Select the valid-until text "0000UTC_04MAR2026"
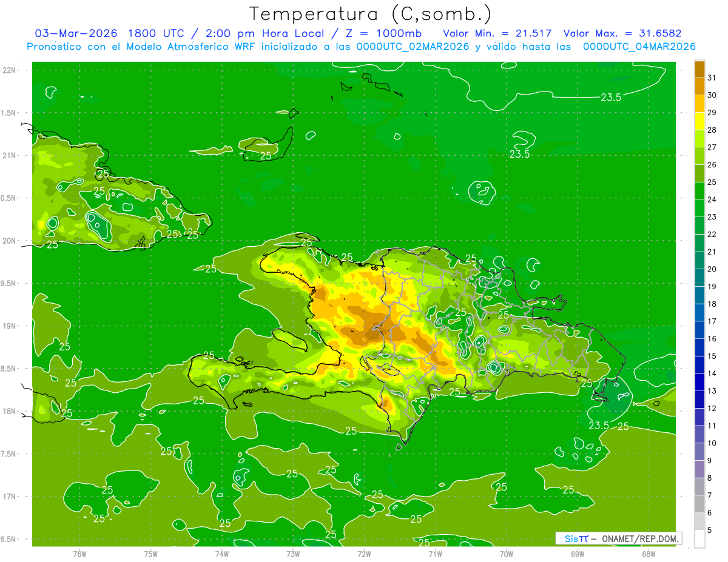This screenshot has height=562, width=728. 639,47
